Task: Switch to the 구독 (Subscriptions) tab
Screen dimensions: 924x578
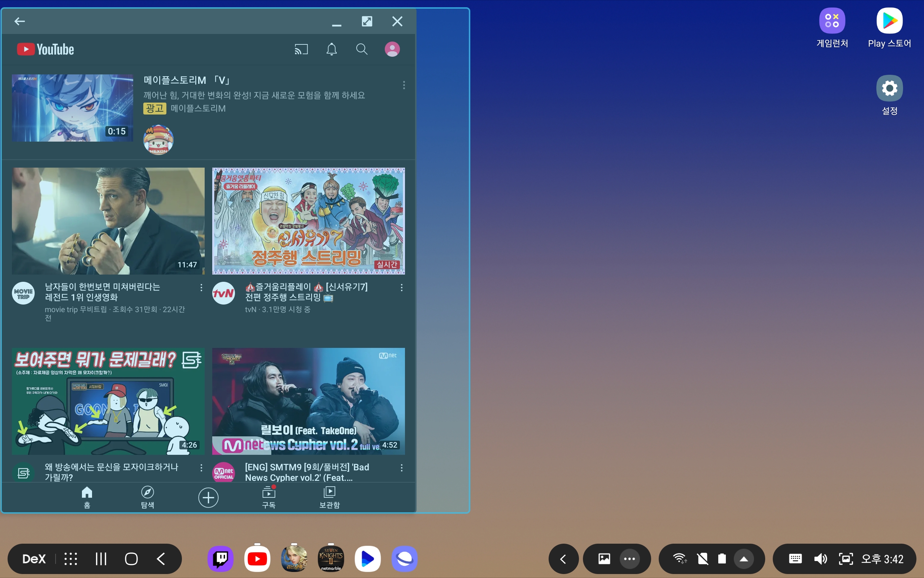Action: (x=269, y=497)
